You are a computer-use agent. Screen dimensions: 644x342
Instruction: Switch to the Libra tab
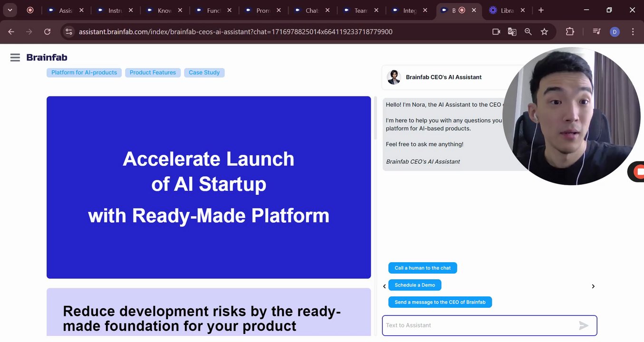[x=507, y=10]
